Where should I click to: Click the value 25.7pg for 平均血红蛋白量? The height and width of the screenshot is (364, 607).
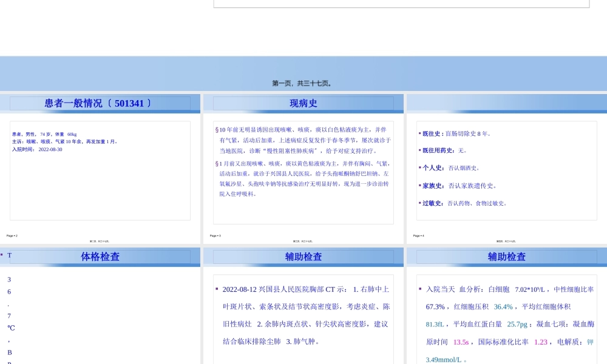517,324
